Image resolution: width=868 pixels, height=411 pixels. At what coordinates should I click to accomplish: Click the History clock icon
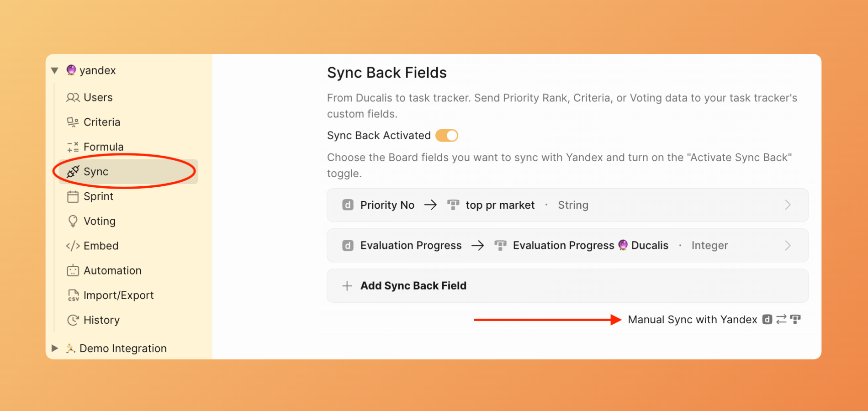click(73, 320)
